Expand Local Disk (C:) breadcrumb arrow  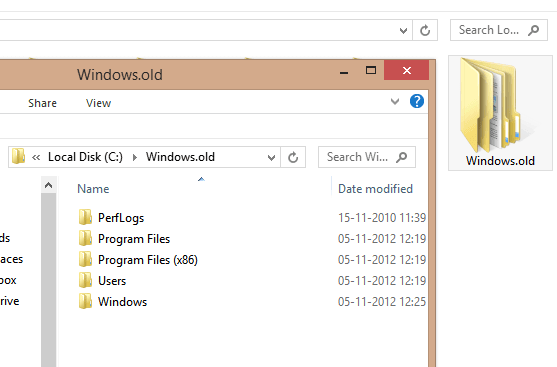[135, 157]
